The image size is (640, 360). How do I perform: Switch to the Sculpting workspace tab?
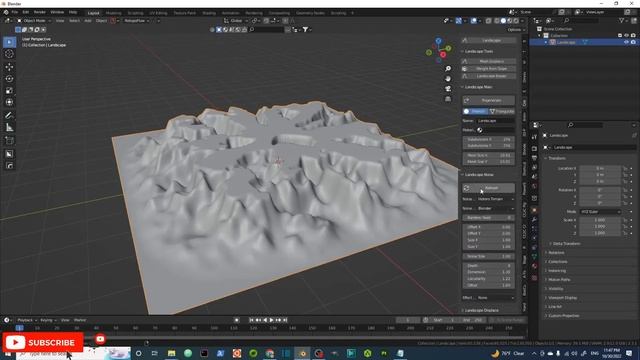(135, 13)
